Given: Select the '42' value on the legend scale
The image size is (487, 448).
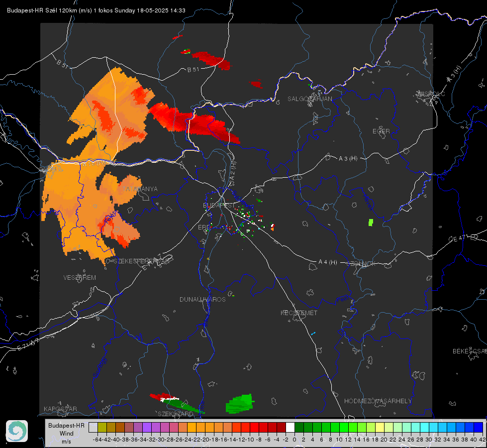Looking at the screenshot, I should click(482, 440).
